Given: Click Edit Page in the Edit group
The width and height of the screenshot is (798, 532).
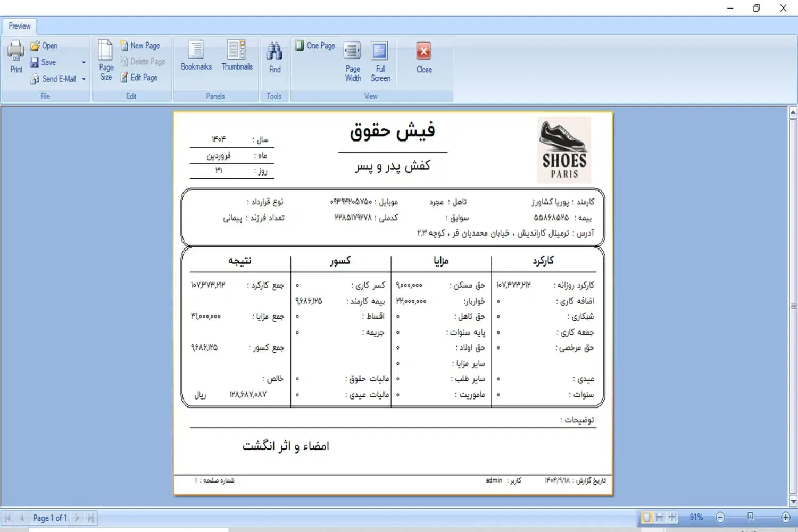Looking at the screenshot, I should [139, 78].
